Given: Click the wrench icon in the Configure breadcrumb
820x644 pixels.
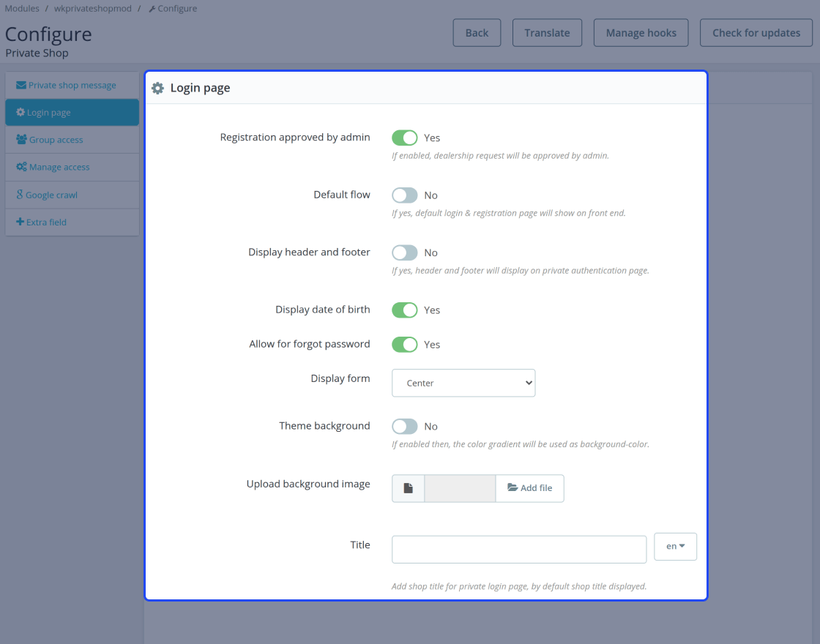Looking at the screenshot, I should coord(152,9).
